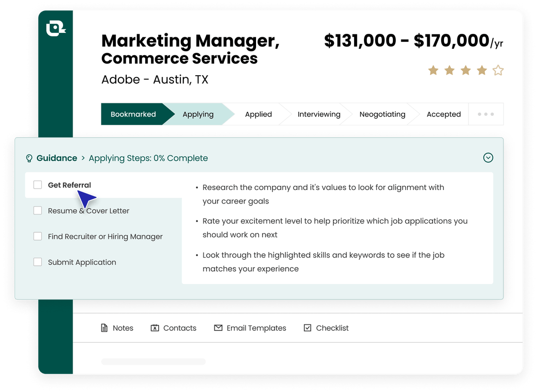This screenshot has width=537, height=392.
Task: Check the Resume & Cover Letter checkbox
Action: coord(37,210)
